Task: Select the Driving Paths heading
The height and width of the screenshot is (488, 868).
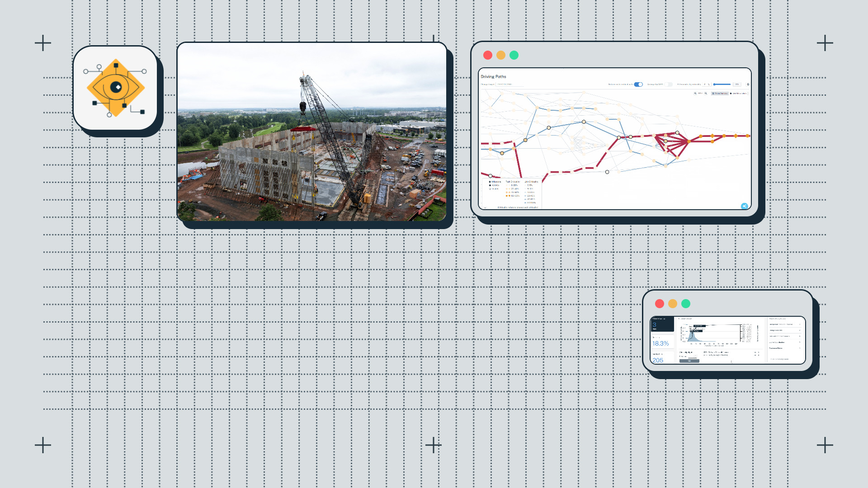Action: pyautogui.click(x=494, y=77)
